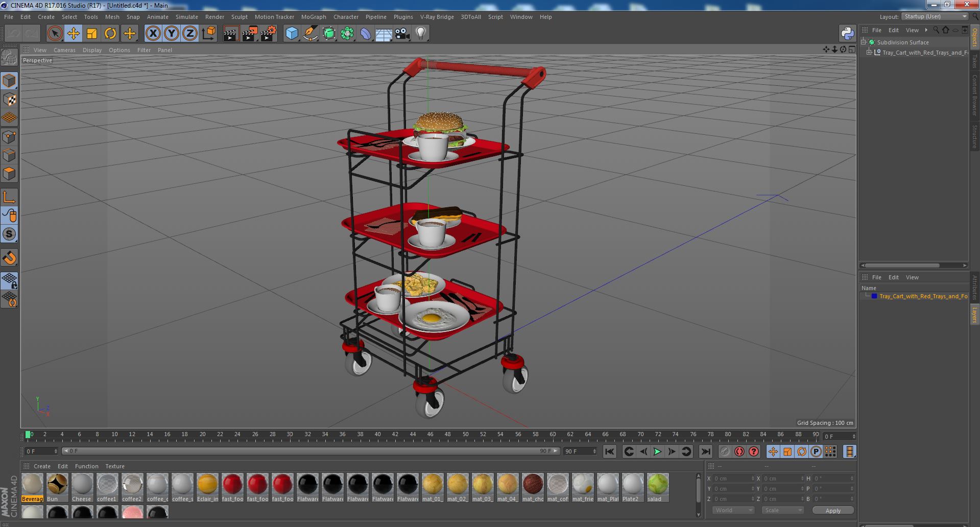
Task: Toggle Locked Workplane icon
Action: 9,280
